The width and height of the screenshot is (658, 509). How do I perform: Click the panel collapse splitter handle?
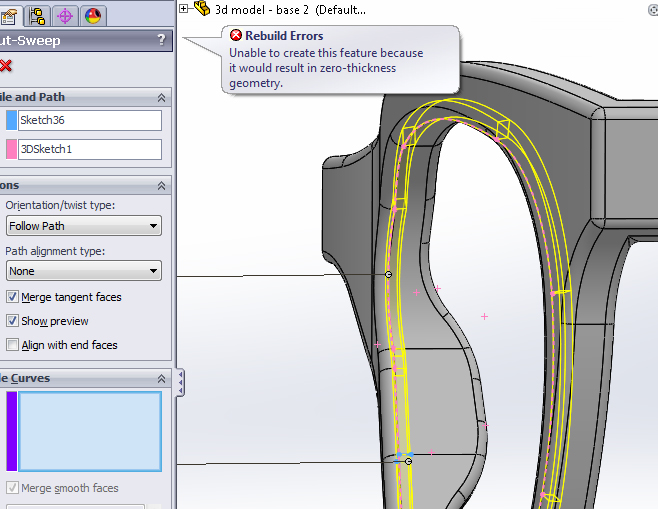(180, 382)
